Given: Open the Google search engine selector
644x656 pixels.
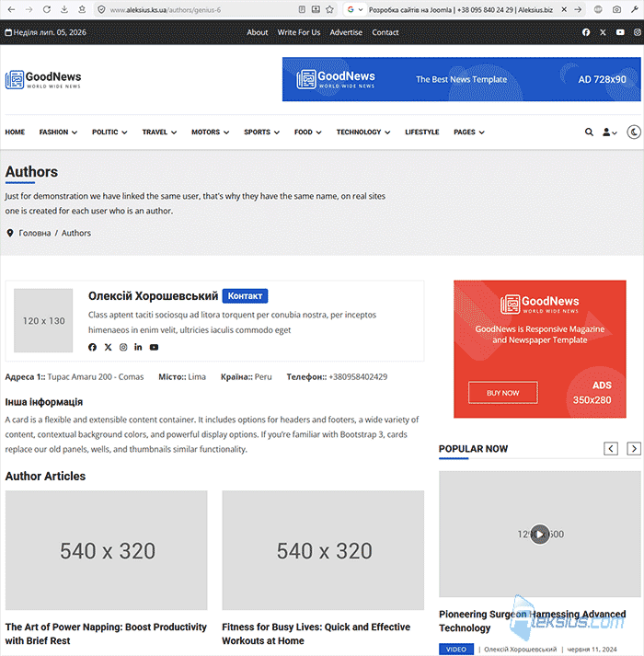Looking at the screenshot, I should point(354,9).
